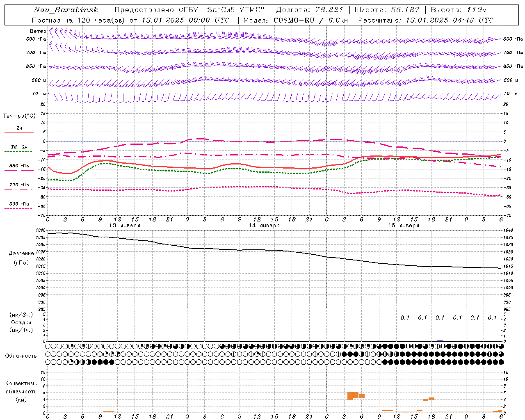The image size is (525, 420).
Task: Click the '2м' temperature legend entry
Action: pos(19,128)
